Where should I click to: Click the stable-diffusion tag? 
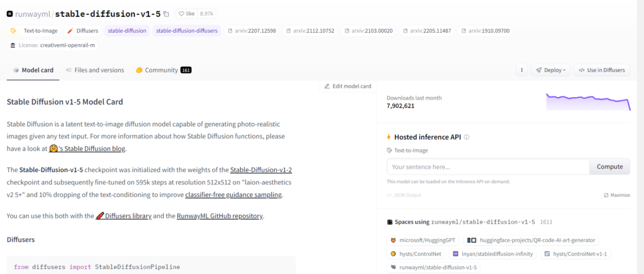coord(127,30)
